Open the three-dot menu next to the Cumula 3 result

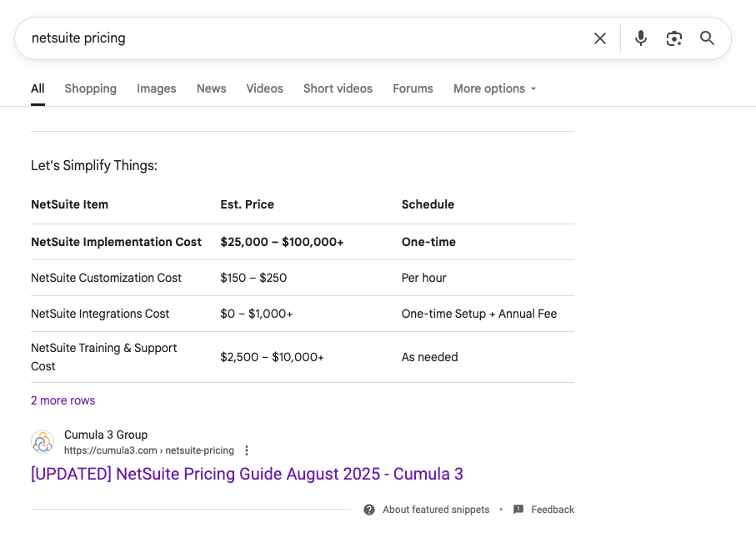click(247, 450)
